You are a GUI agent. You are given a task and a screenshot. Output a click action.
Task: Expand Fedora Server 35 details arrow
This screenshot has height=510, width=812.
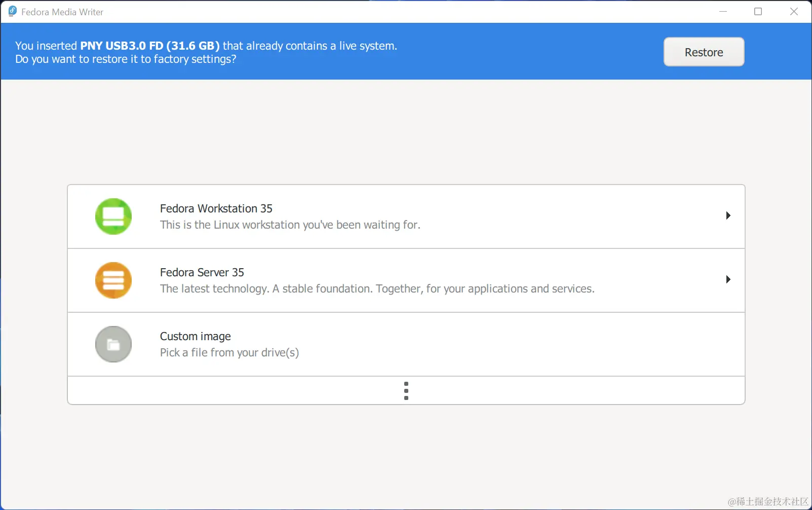point(728,279)
